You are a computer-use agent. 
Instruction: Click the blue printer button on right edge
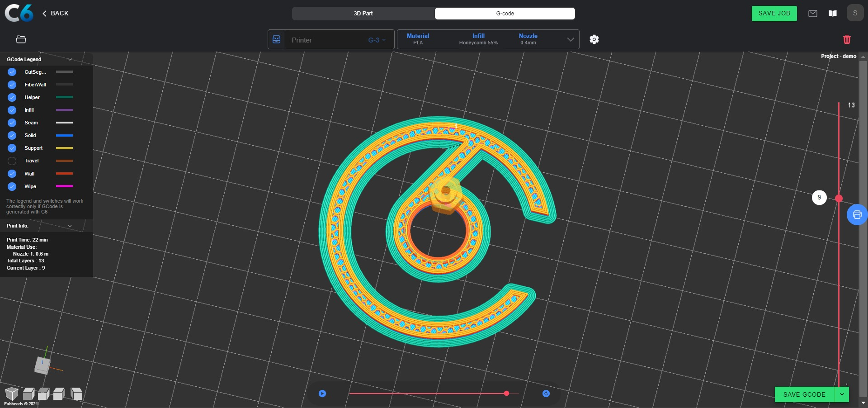857,215
